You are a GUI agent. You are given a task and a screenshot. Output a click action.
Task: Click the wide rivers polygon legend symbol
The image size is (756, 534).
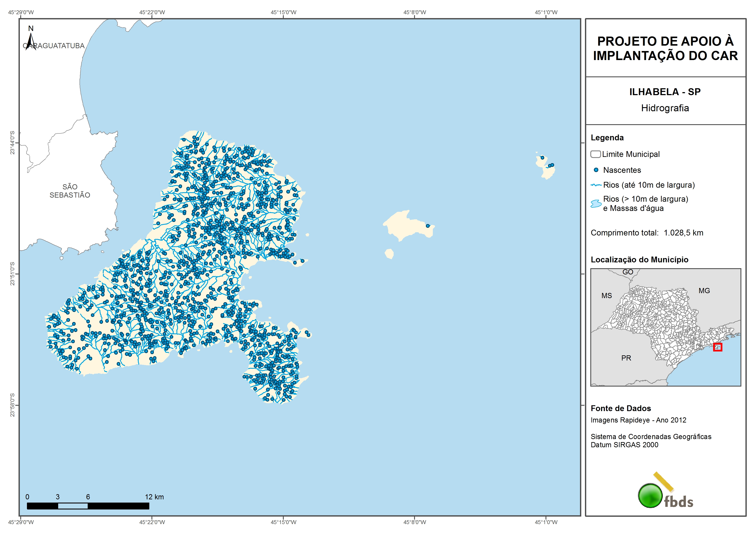click(596, 204)
